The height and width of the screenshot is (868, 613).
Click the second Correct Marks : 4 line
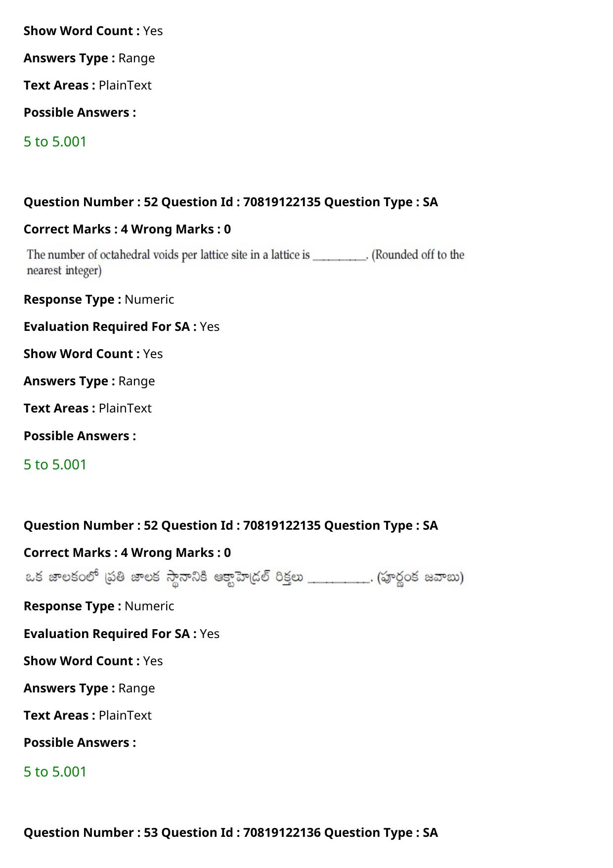(x=127, y=552)
